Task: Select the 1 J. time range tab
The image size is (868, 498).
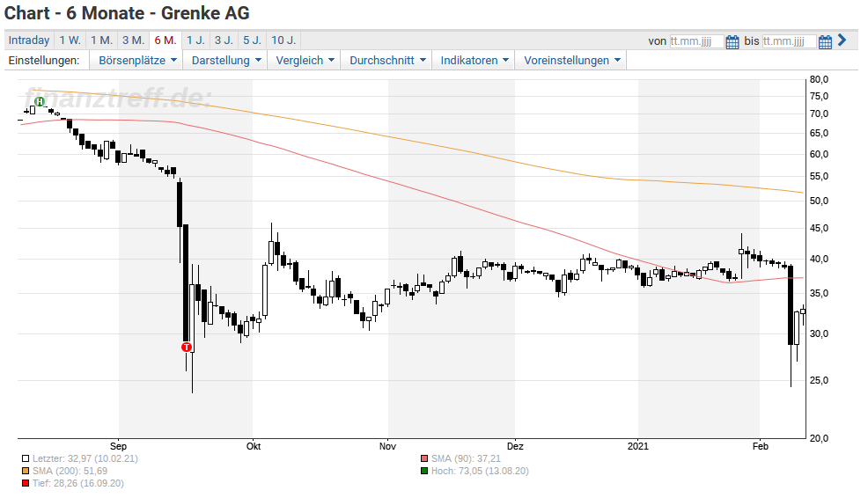Action: coord(195,40)
